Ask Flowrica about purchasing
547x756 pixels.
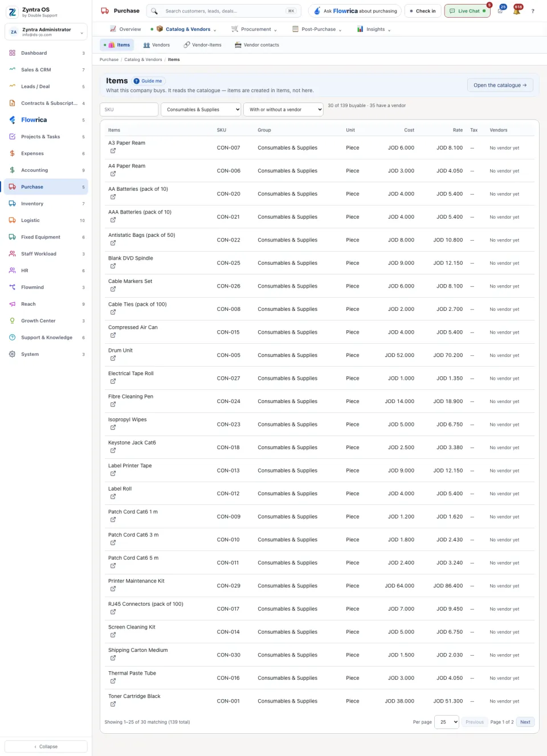pyautogui.click(x=355, y=11)
